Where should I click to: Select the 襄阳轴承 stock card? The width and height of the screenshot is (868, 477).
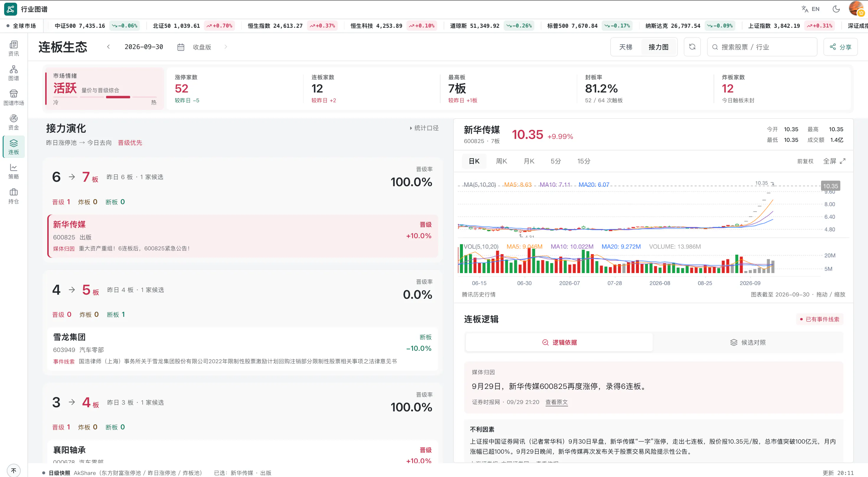(x=243, y=452)
